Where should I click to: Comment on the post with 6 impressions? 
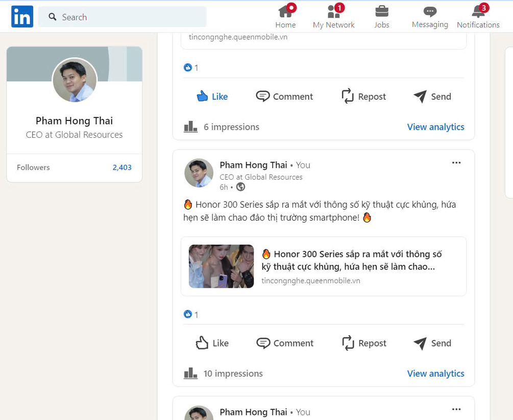284,96
